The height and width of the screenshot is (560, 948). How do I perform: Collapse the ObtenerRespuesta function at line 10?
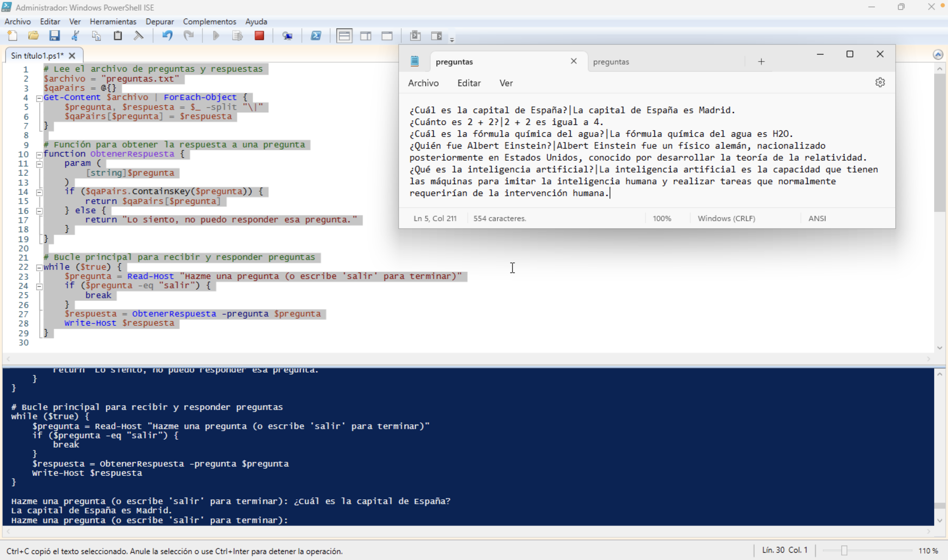(x=39, y=155)
